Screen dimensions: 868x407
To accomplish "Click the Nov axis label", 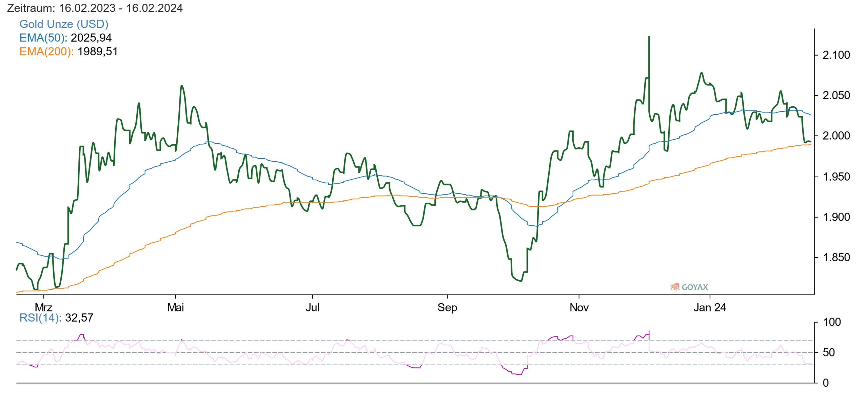I will click(x=579, y=308).
